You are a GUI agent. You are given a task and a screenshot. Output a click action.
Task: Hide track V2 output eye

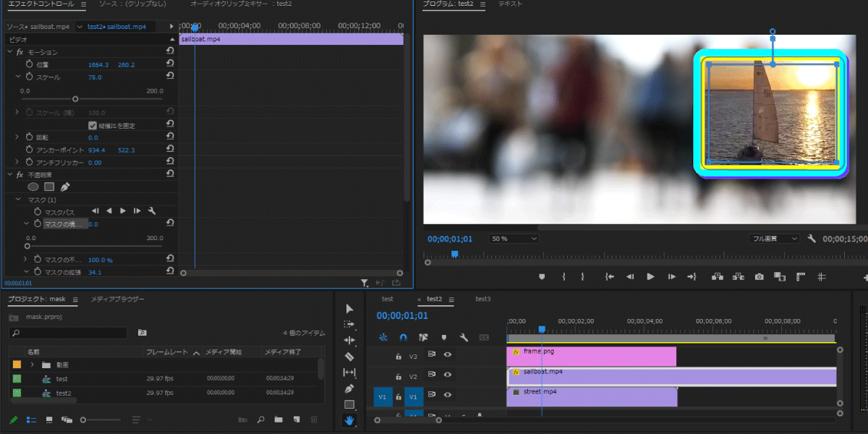click(448, 375)
